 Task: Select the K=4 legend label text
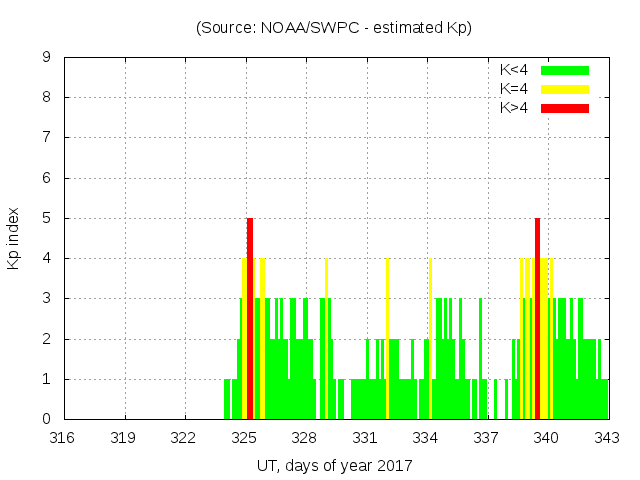click(515, 89)
